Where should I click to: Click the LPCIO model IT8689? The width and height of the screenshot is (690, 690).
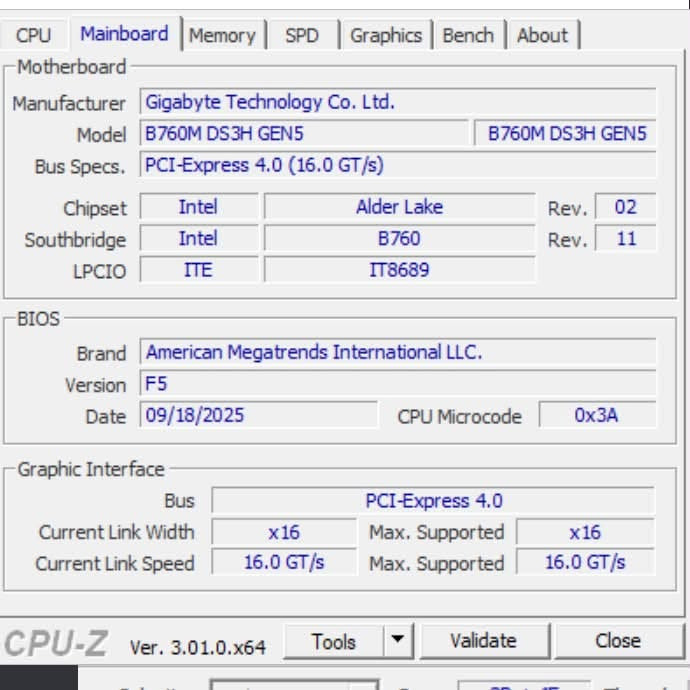pyautogui.click(x=400, y=269)
